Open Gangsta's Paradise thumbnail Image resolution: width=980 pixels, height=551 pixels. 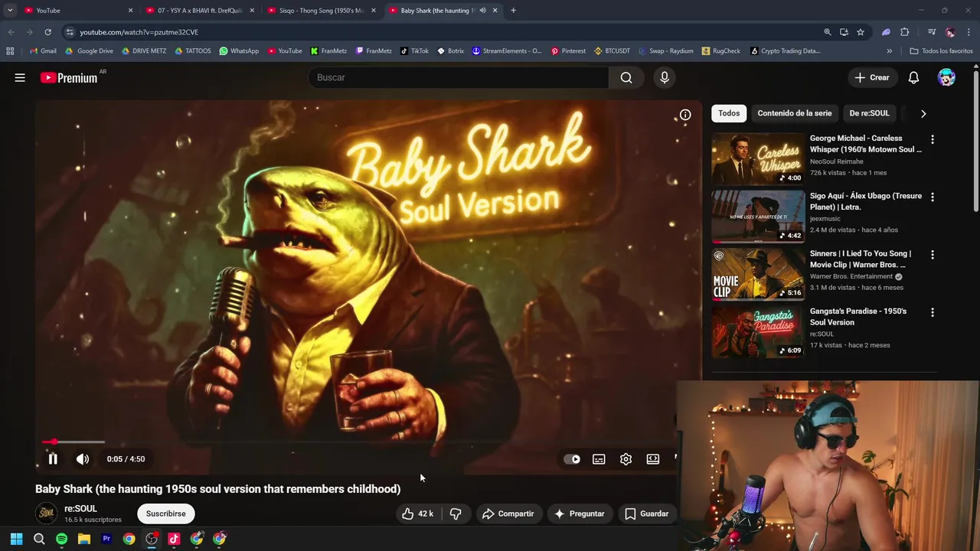pos(758,331)
